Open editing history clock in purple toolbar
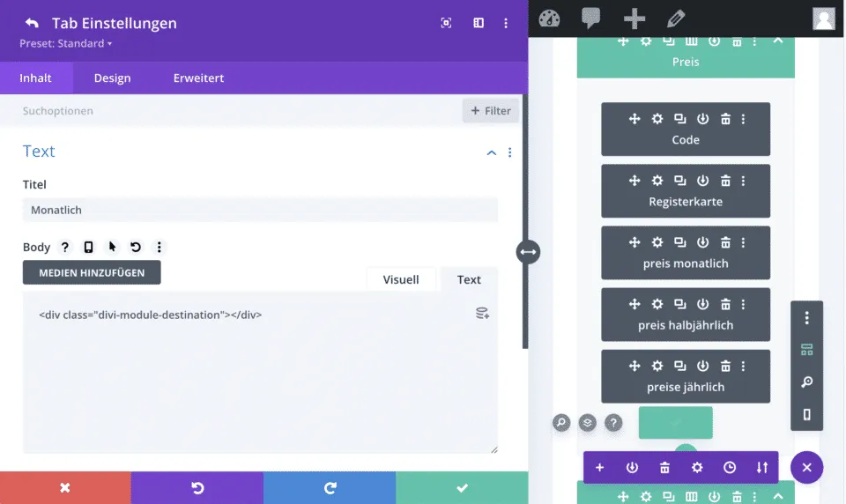The height and width of the screenshot is (504, 846). pyautogui.click(x=730, y=468)
